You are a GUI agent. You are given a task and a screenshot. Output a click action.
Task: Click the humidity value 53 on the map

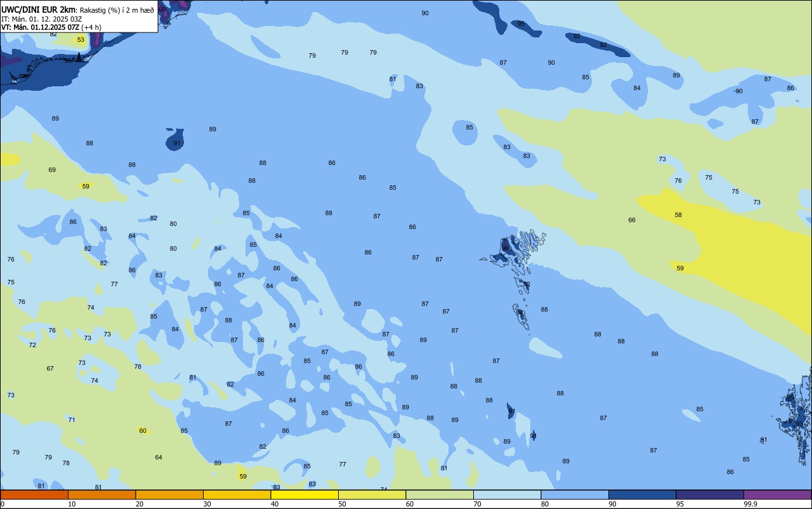point(81,40)
